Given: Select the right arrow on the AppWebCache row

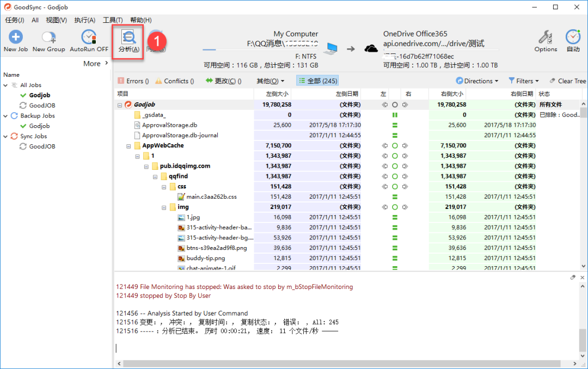Looking at the screenshot, I should pyautogui.click(x=405, y=145).
